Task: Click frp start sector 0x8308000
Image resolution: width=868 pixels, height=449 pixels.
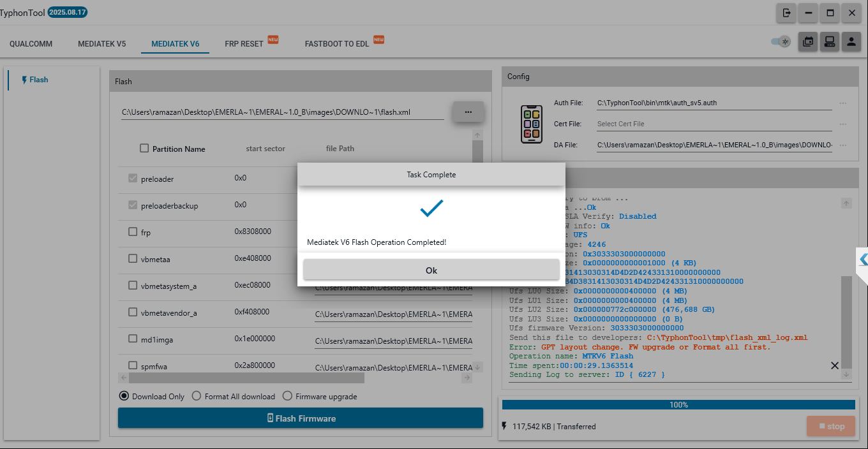Action: [253, 232]
